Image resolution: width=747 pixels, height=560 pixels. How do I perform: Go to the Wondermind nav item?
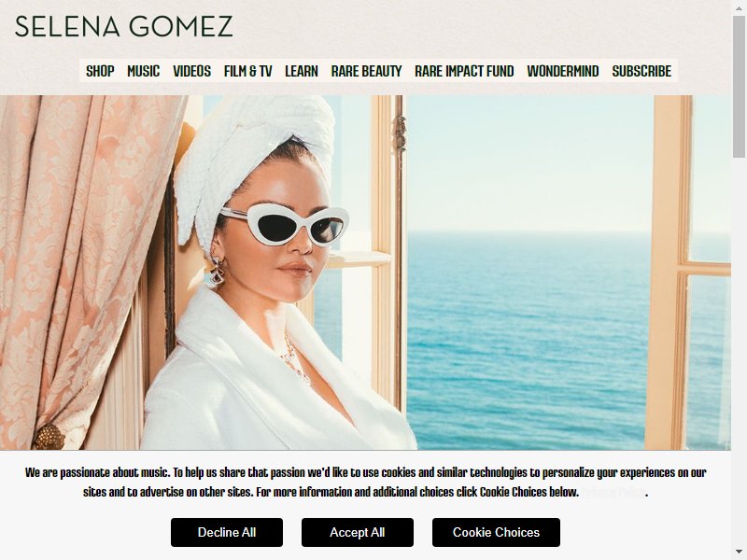tap(563, 72)
